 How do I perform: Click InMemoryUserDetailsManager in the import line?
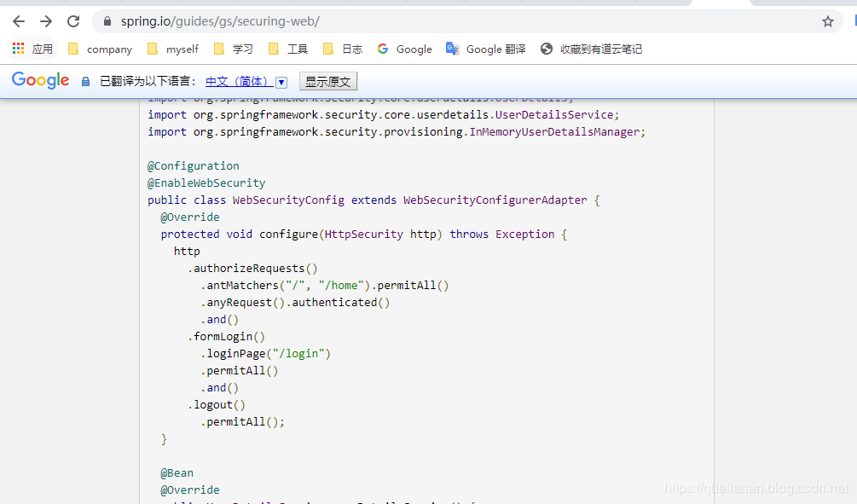pyautogui.click(x=554, y=131)
